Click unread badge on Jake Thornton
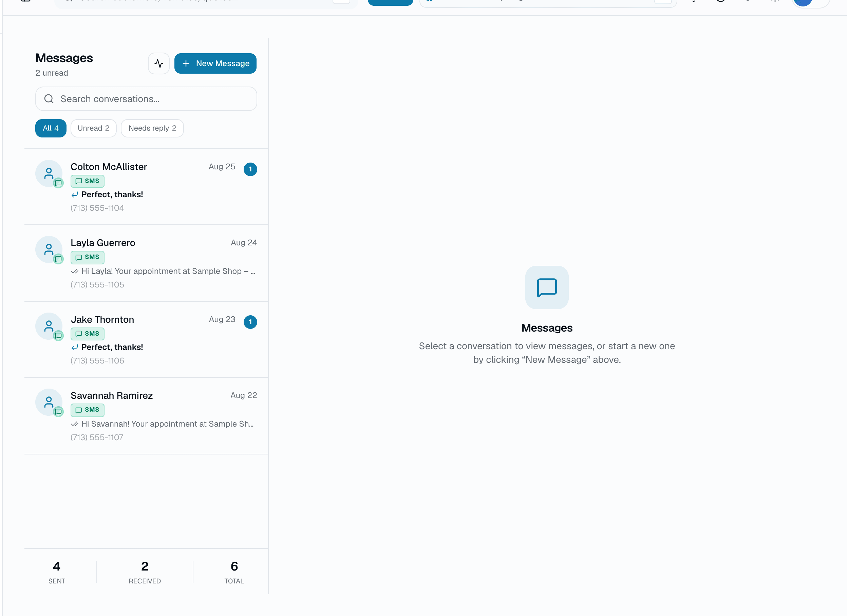 [x=250, y=322]
